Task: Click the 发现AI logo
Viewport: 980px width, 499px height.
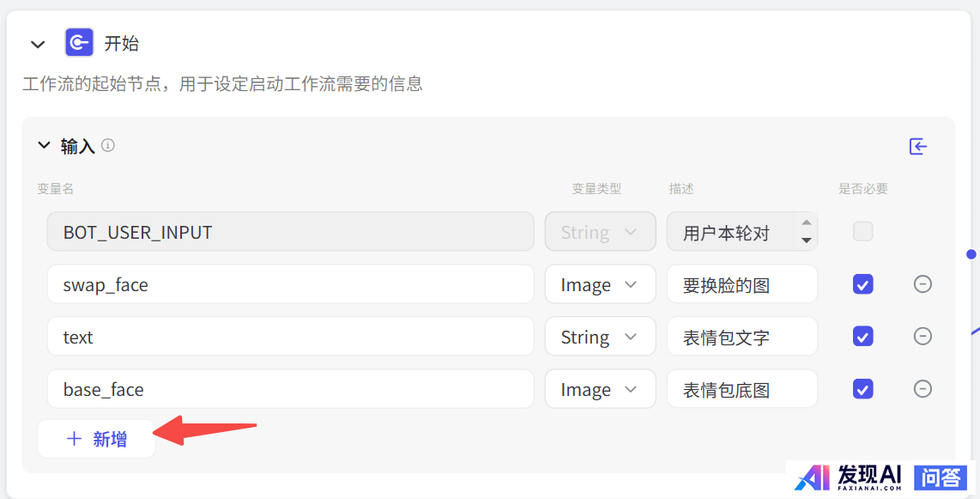Action: pos(848,478)
